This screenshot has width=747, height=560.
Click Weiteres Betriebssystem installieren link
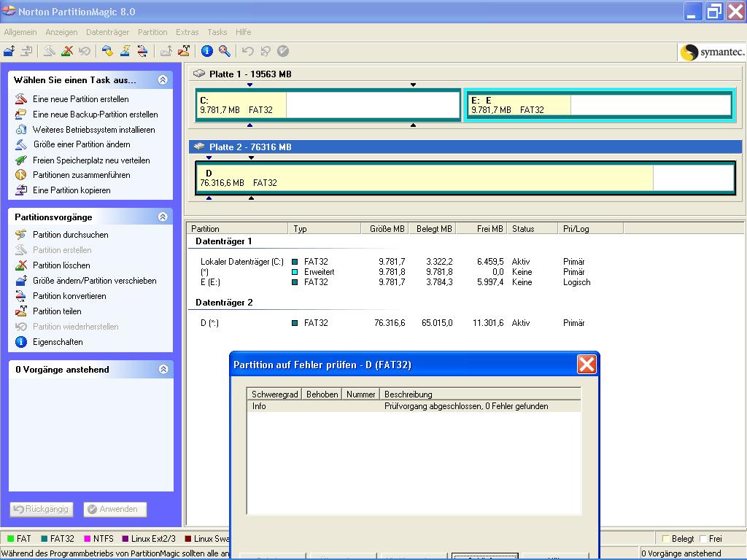coord(94,130)
